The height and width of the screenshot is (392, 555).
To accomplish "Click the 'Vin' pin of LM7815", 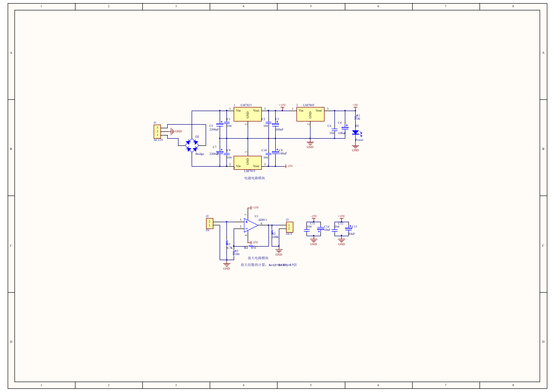I will (x=238, y=111).
